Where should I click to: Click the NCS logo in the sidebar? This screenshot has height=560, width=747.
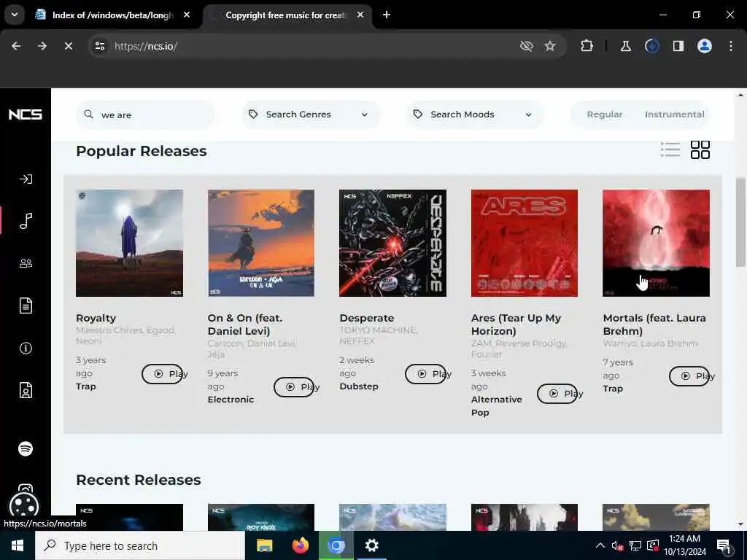(26, 114)
